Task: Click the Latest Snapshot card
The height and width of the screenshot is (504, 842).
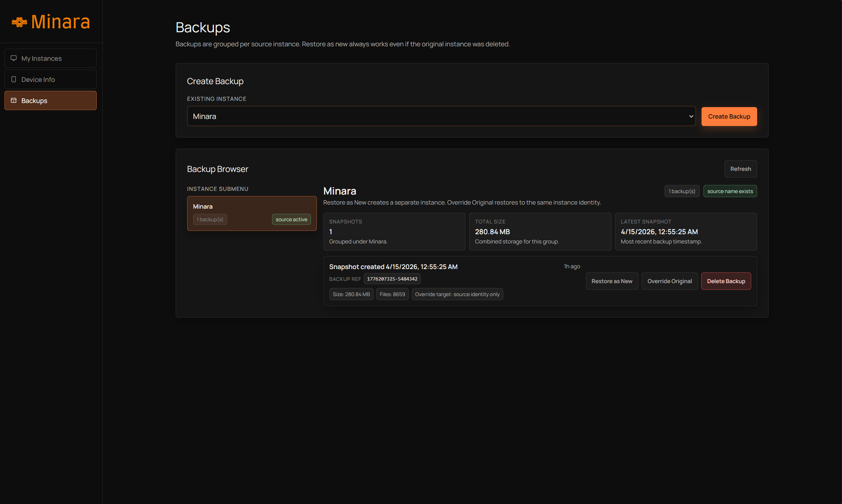Action: [x=686, y=232]
